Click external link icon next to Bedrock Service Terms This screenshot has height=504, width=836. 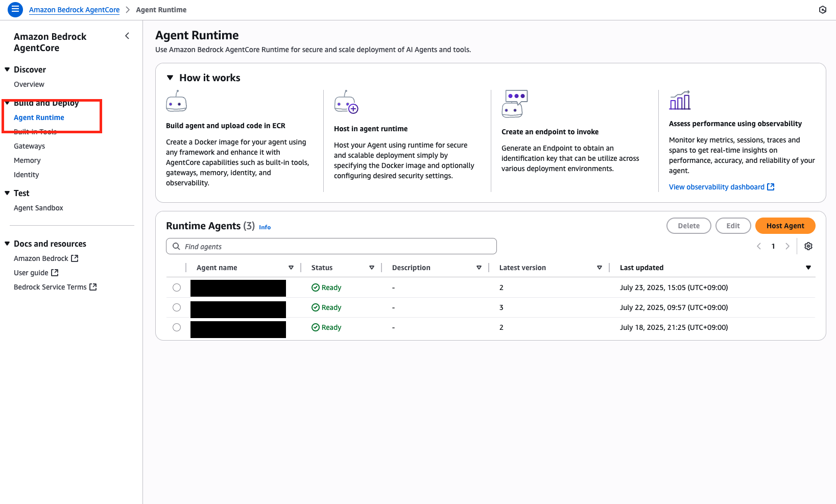click(x=93, y=287)
